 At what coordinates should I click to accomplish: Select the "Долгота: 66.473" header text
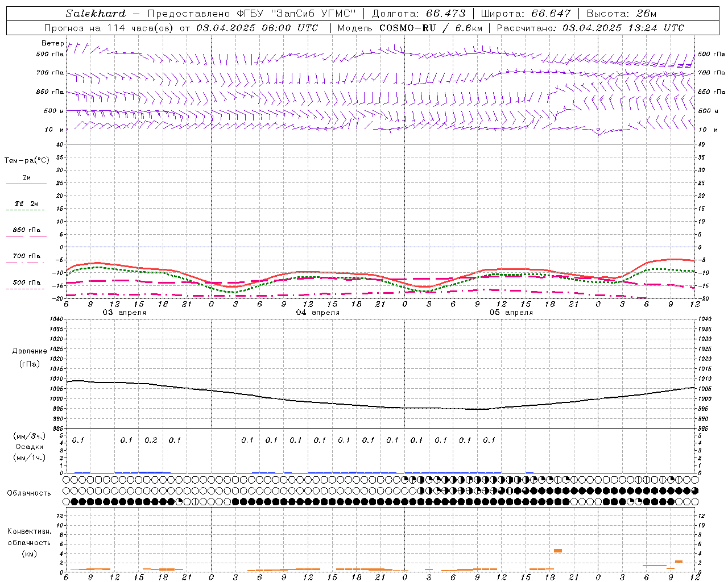419,14
